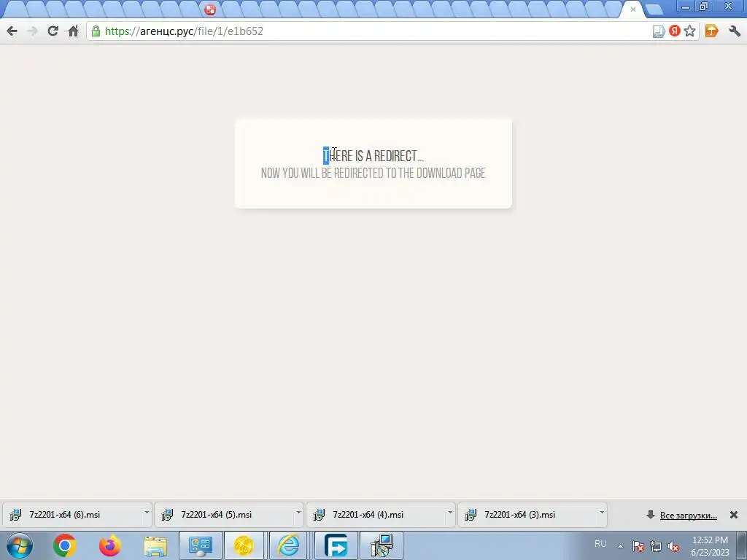Expand options arrow for 7z2201-x64 (6).msi
747x560 pixels.
pyautogui.click(x=146, y=513)
